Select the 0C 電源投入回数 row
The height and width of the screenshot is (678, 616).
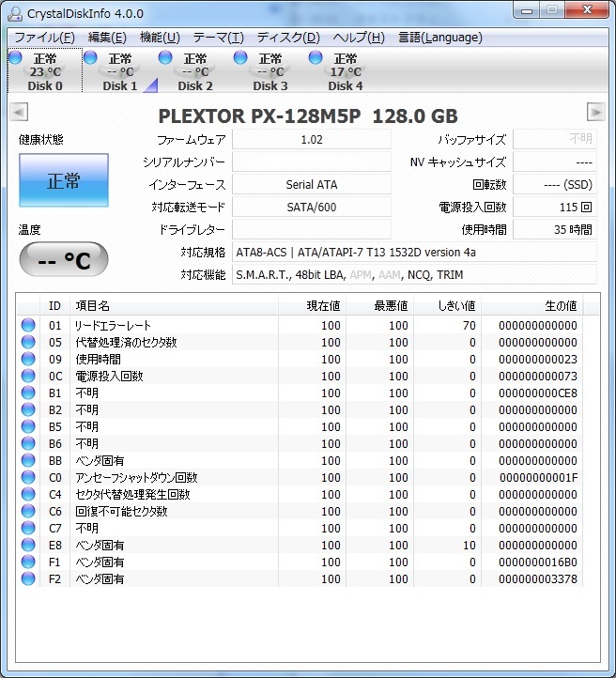point(300,376)
